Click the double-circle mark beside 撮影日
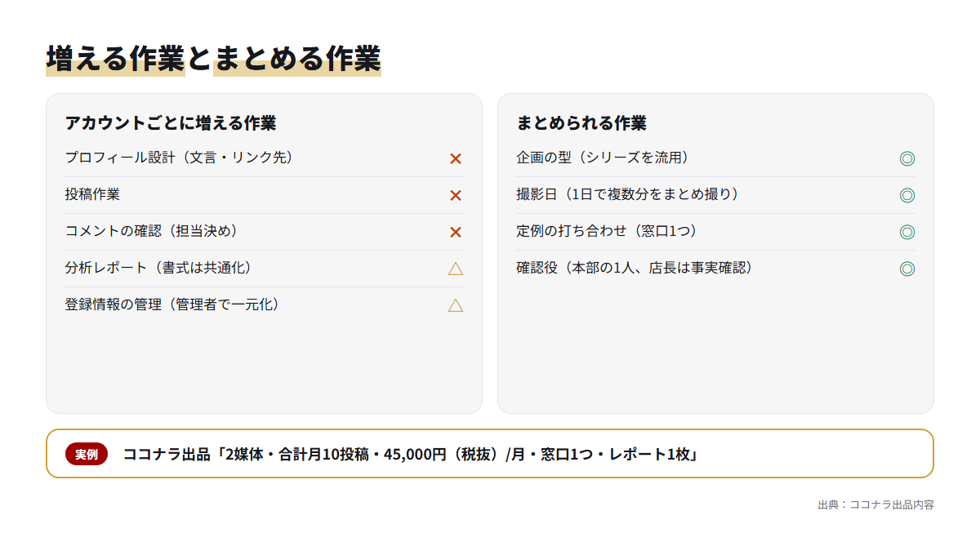 906,195
